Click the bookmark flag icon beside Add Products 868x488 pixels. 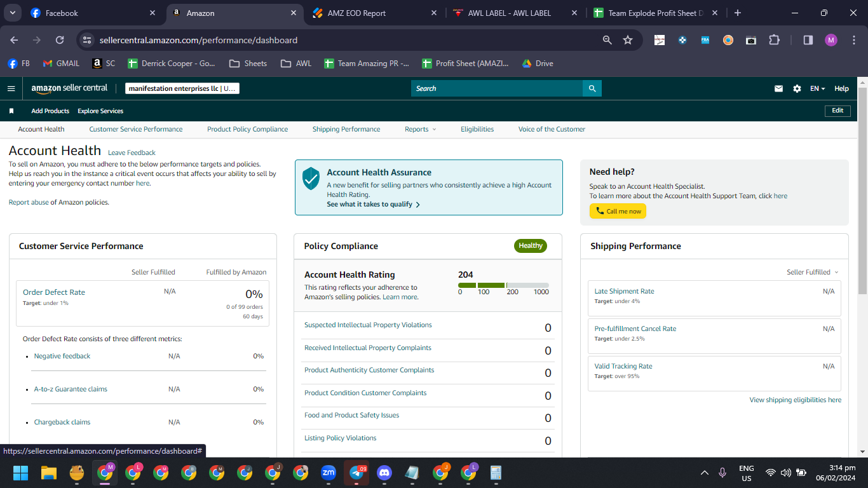coord(11,111)
